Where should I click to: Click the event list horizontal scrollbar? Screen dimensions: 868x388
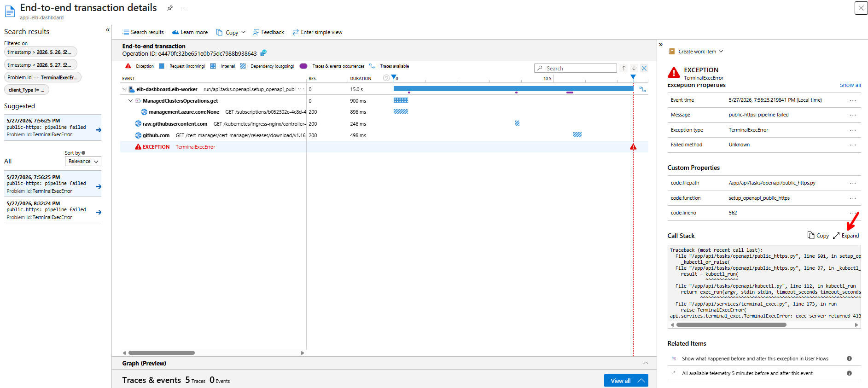(162, 353)
